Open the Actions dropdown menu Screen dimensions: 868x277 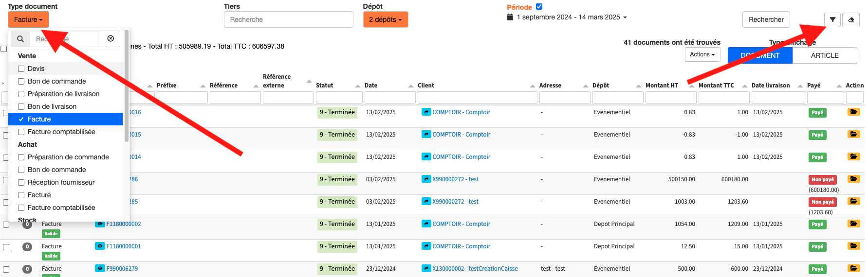click(702, 54)
